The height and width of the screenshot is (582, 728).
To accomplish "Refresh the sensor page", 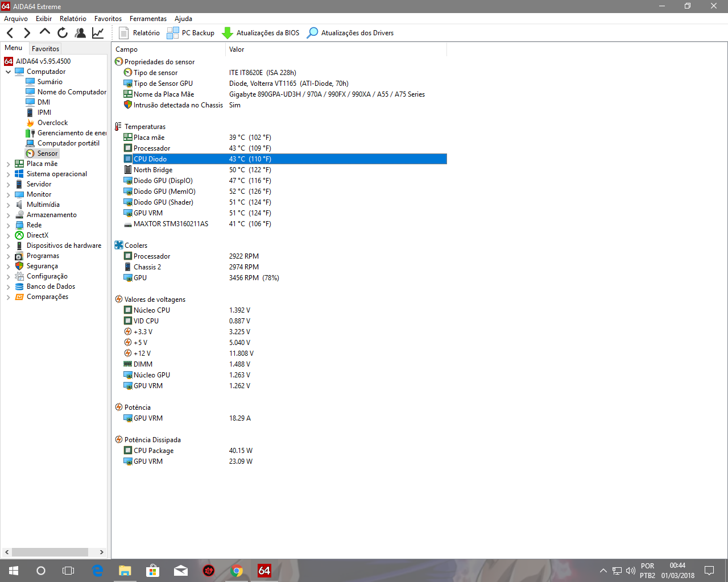I will coord(63,33).
